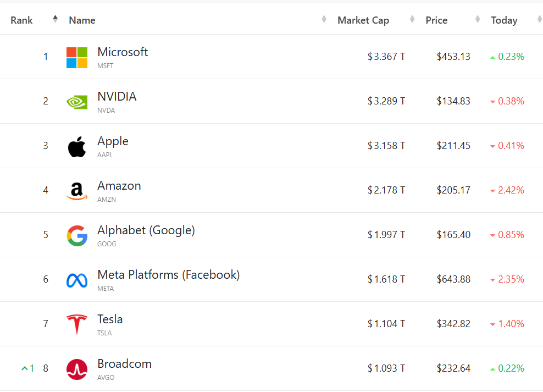The image size is (543, 392).
Task: Click the Today column header
Action: [x=504, y=20]
